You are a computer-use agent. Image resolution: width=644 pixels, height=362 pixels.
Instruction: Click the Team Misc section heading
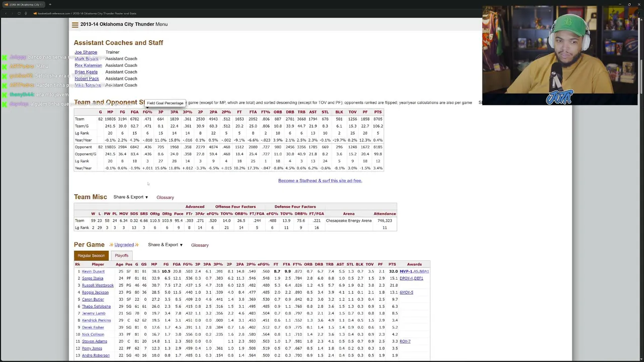pos(91,197)
